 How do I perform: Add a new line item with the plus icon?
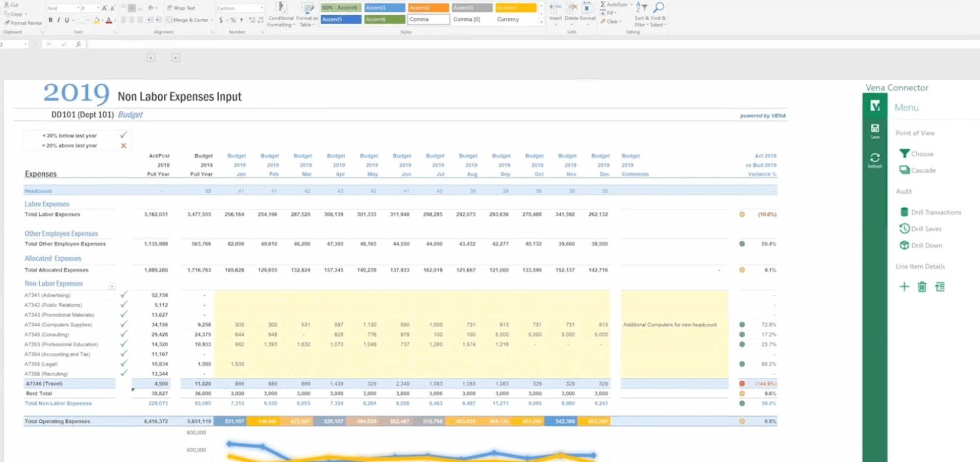pos(904,287)
